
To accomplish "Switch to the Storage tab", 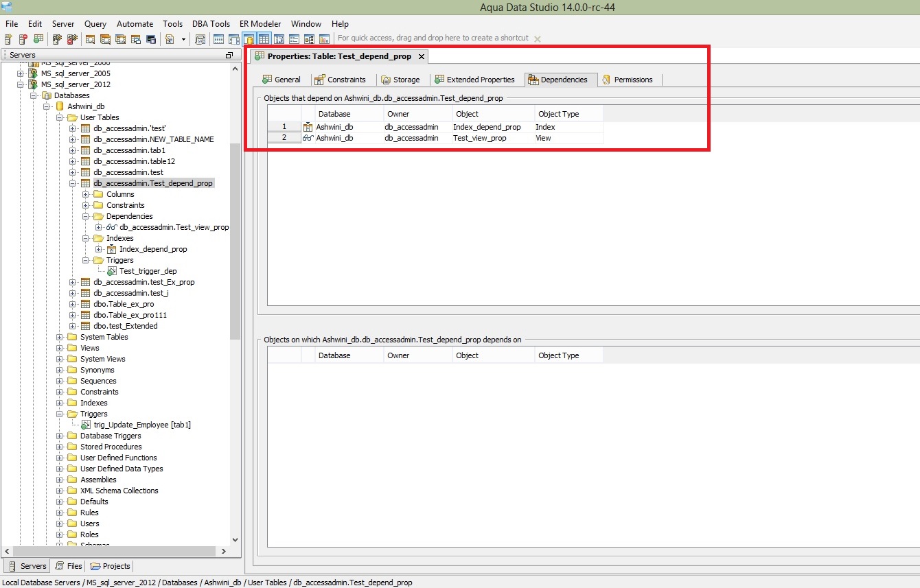I will [400, 80].
